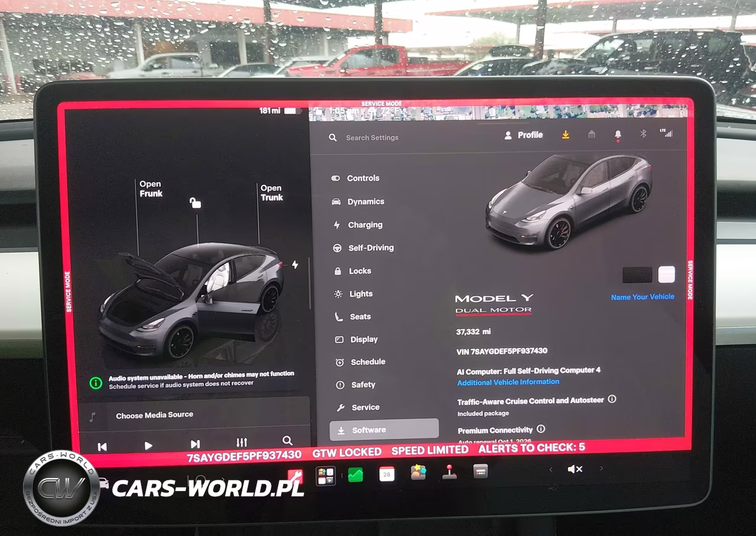Click the info icon beside Premium Connectivity
756x536 pixels.
[x=540, y=429]
